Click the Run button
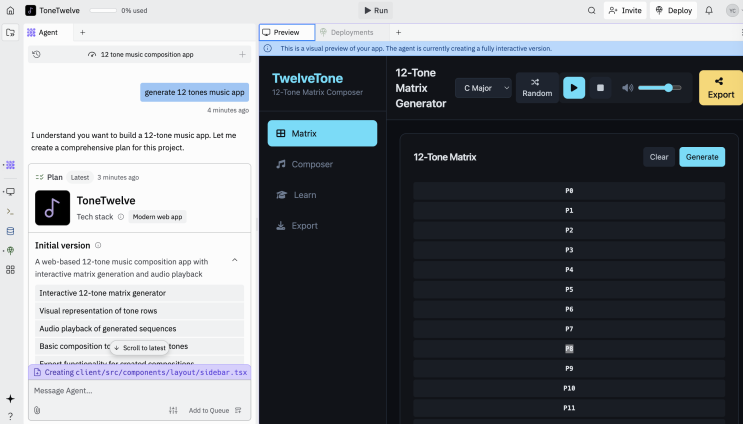The width and height of the screenshot is (743, 424). click(x=376, y=10)
